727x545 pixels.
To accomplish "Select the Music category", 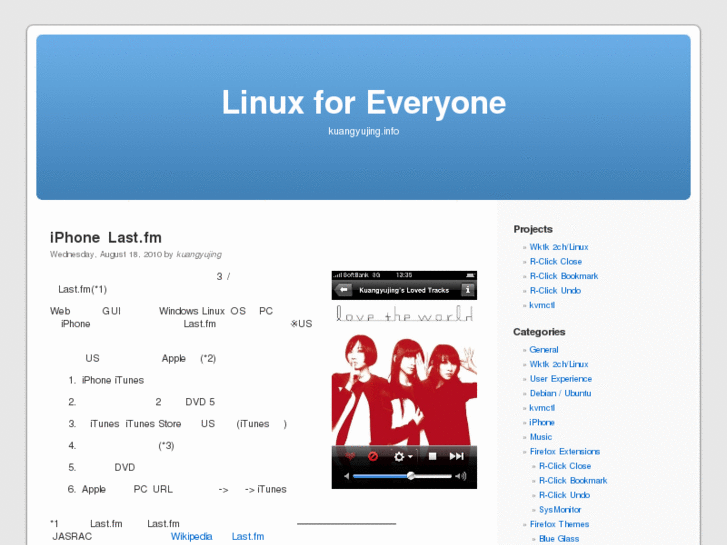I will coord(541,436).
